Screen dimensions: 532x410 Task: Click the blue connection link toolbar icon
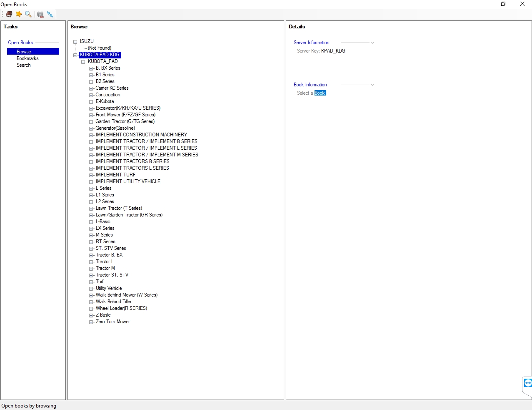(50, 14)
